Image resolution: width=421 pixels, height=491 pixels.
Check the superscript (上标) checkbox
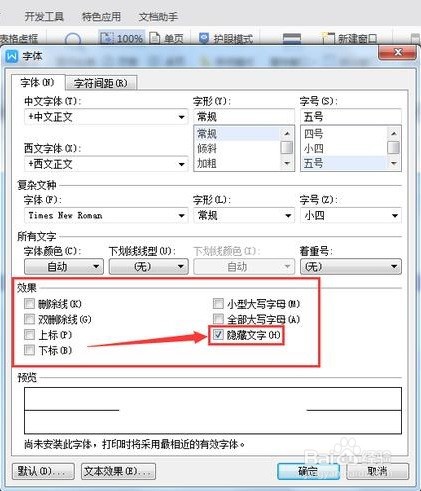click(x=29, y=334)
